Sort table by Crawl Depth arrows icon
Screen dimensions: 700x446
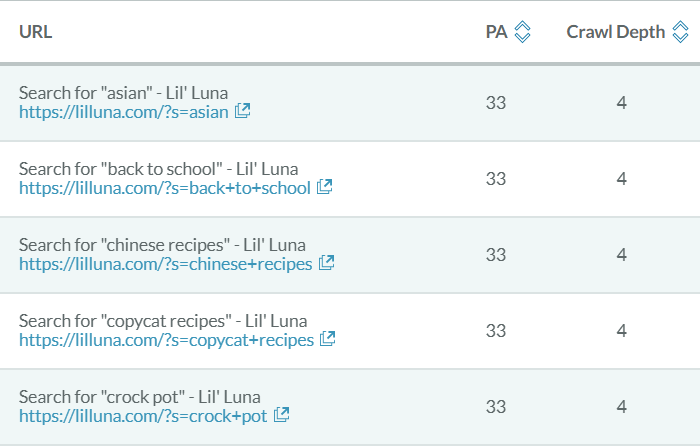(x=681, y=32)
